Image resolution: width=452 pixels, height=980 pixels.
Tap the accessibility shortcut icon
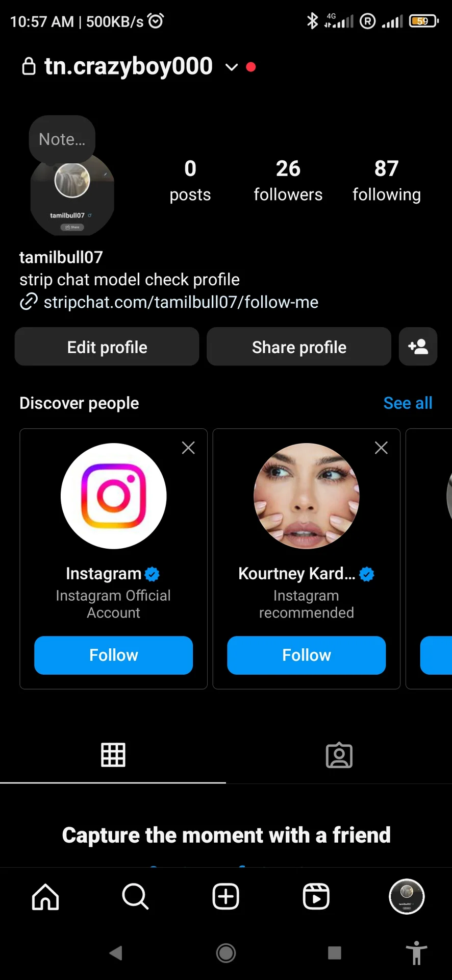click(x=416, y=953)
